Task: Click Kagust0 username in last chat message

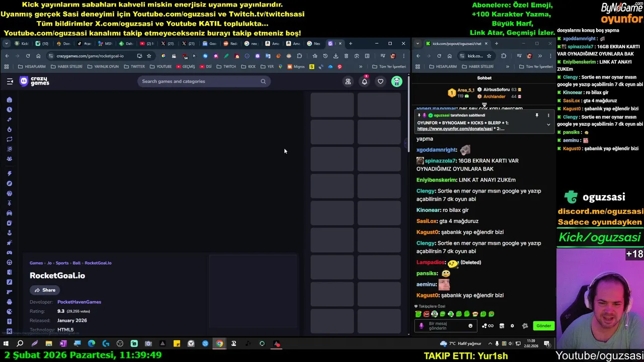Action: click(x=427, y=296)
